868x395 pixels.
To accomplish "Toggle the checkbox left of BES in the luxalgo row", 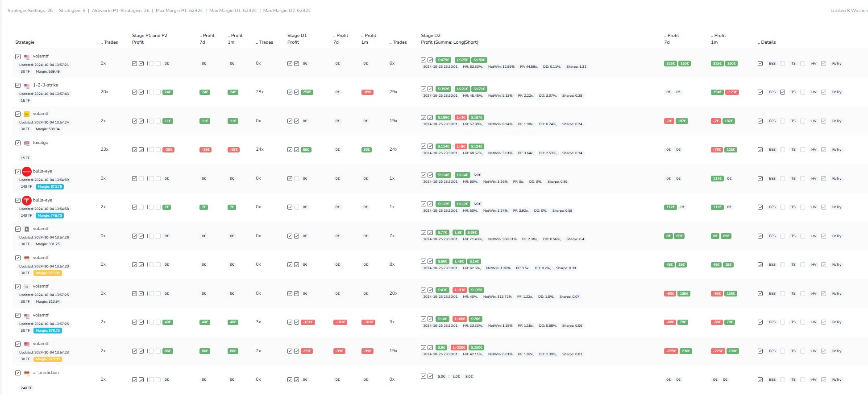I will tap(760, 150).
